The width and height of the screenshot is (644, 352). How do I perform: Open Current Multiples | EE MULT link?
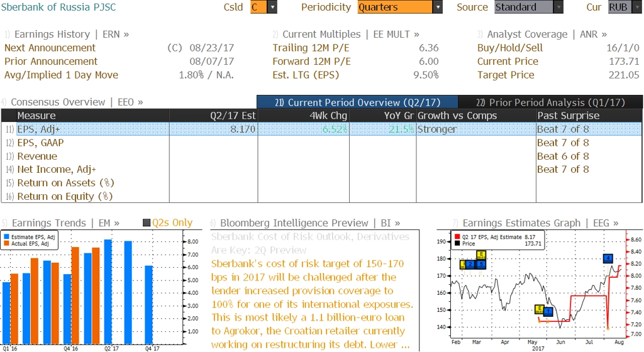[351, 35]
